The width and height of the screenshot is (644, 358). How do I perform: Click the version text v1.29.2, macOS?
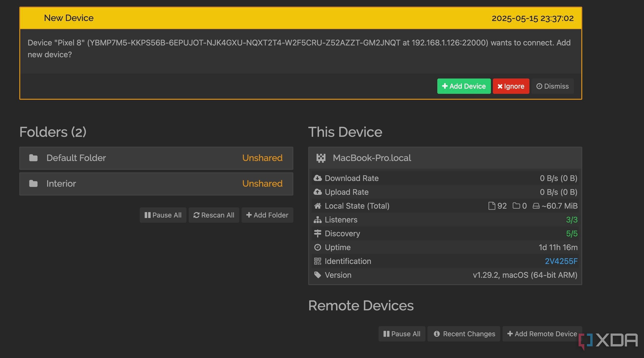[x=525, y=275]
